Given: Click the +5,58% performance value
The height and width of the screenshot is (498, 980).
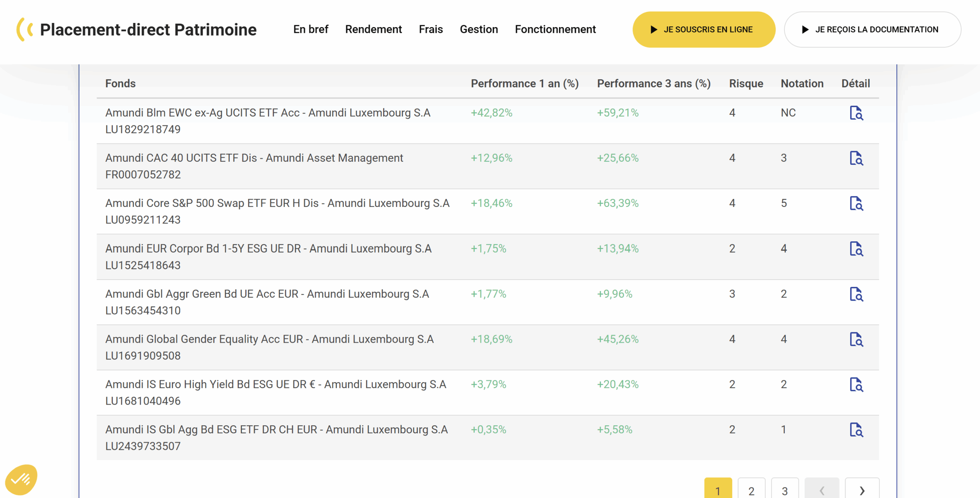Looking at the screenshot, I should 615,430.
